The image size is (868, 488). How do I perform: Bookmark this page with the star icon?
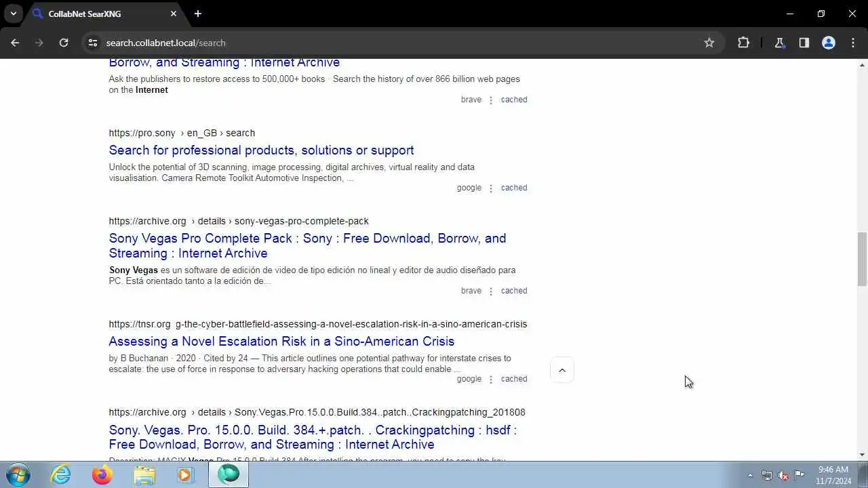(709, 43)
